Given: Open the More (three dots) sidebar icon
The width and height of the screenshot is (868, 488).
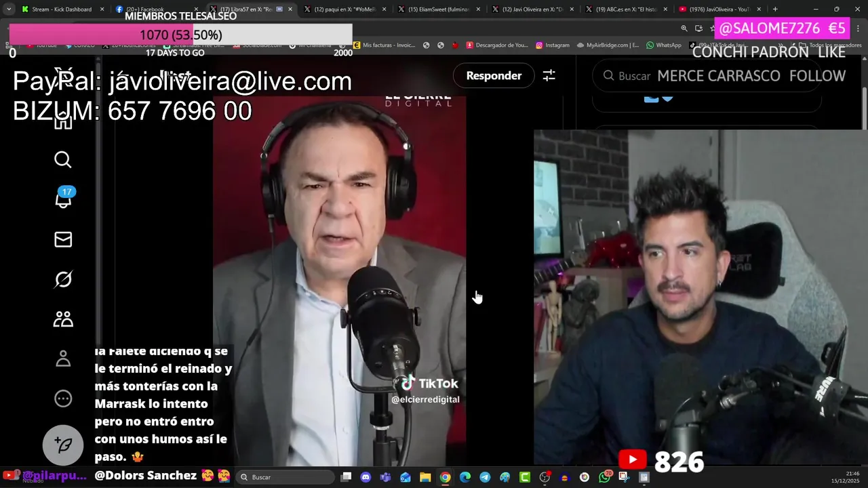Looking at the screenshot, I should pos(63,399).
